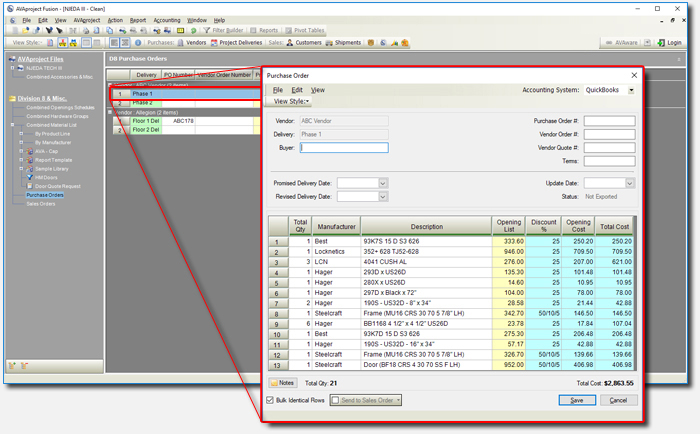This screenshot has width=700, height=434.
Task: Open the Edit menu in Purchase Order dialog
Action: (297, 90)
